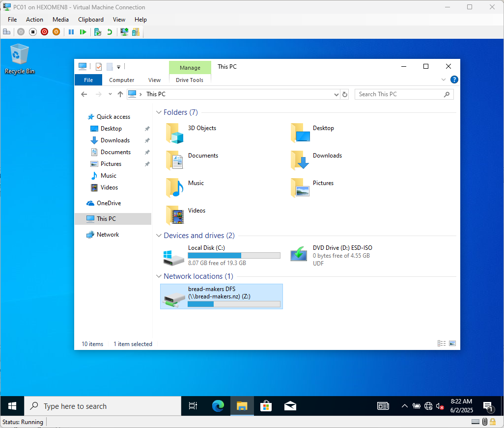The image size is (504, 428).
Task: Collapse the Network locations group
Action: (159, 276)
